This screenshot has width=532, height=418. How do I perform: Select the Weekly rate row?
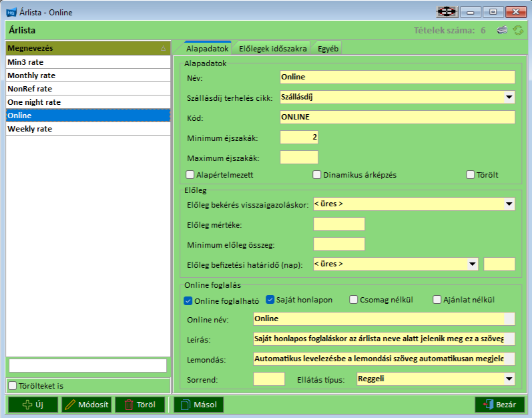click(x=88, y=129)
